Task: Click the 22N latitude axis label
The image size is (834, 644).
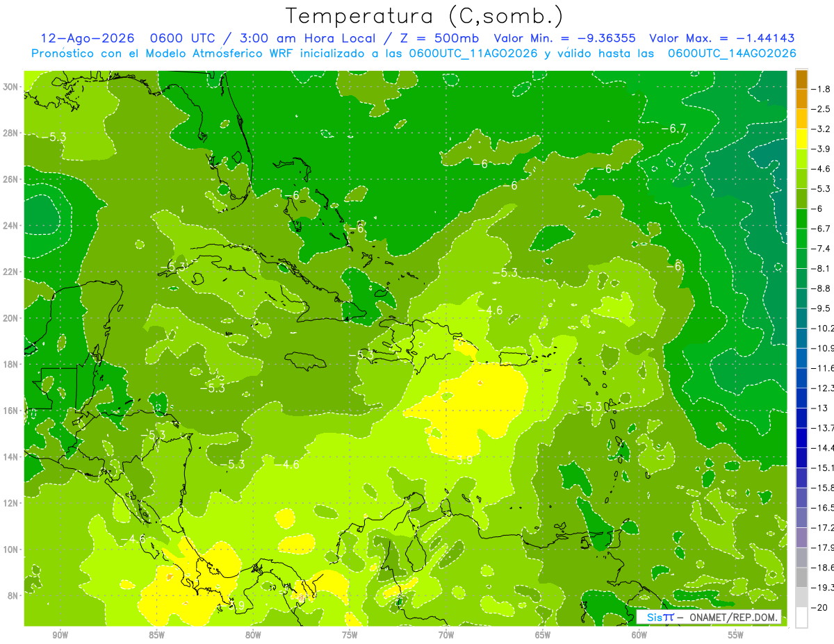Action: (10, 272)
